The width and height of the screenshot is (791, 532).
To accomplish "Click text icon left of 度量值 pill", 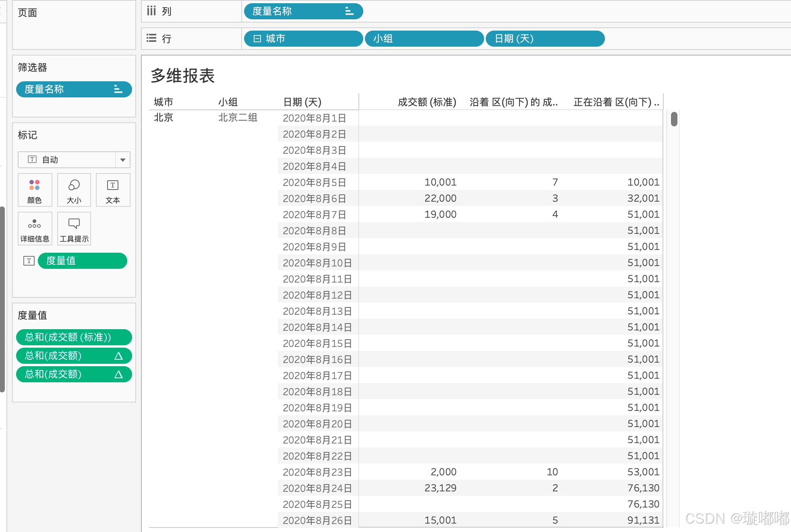I will [x=29, y=261].
